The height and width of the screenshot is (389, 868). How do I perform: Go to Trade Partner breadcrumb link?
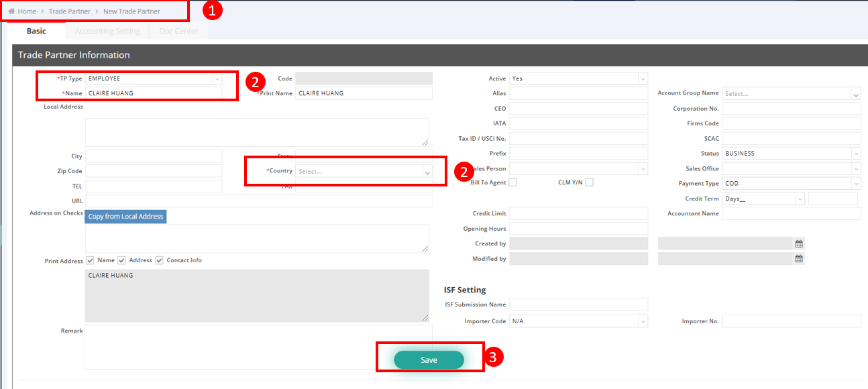pos(69,11)
